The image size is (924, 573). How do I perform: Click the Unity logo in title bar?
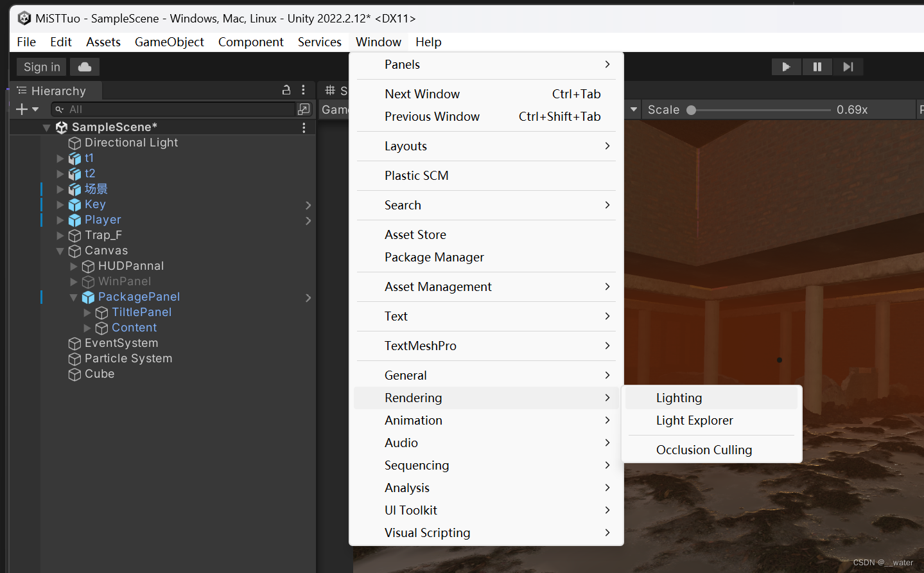(24, 18)
